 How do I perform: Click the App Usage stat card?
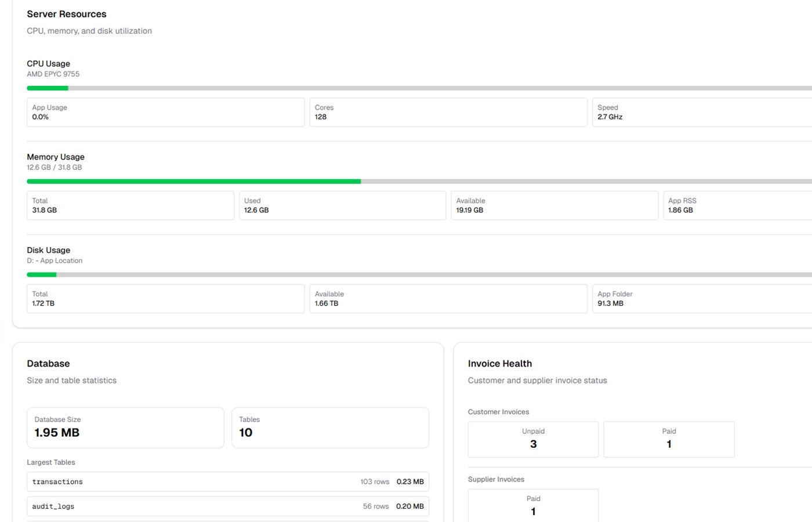click(x=165, y=112)
